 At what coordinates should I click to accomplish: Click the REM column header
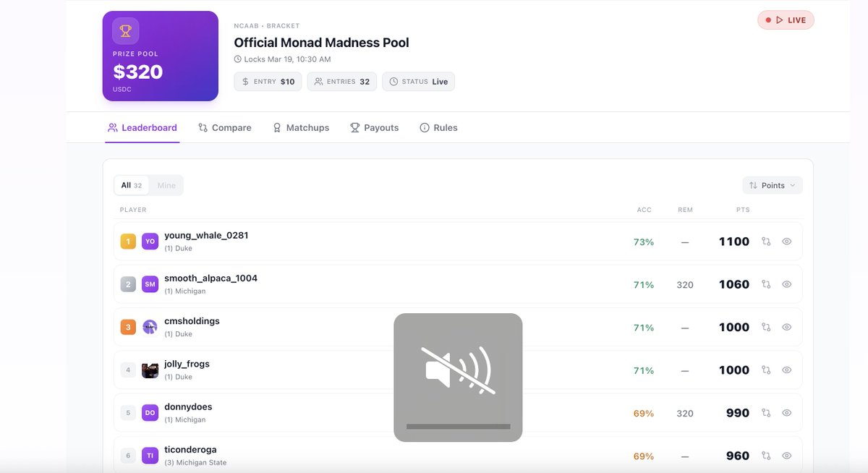[x=685, y=210]
